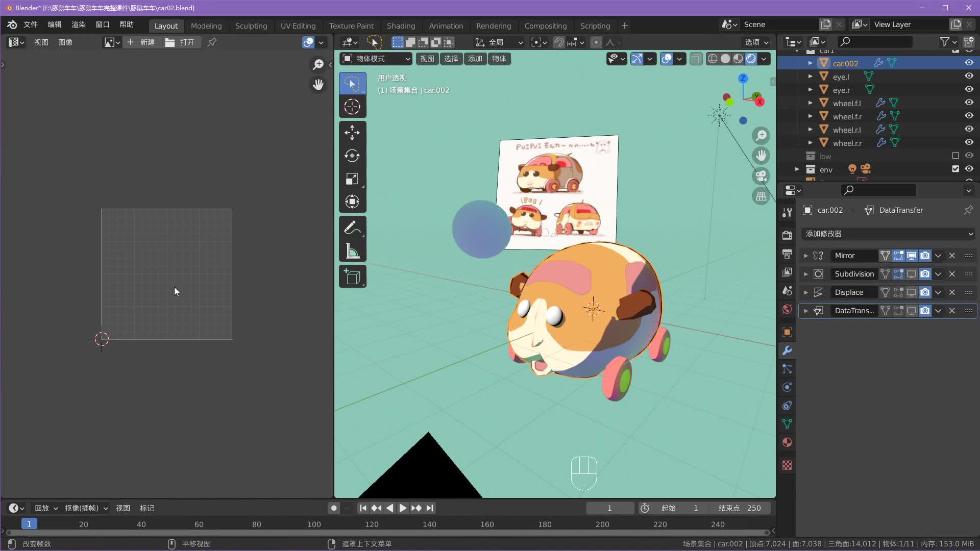The width and height of the screenshot is (980, 551).
Task: Switch to wireframe viewport shading
Action: (x=713, y=59)
